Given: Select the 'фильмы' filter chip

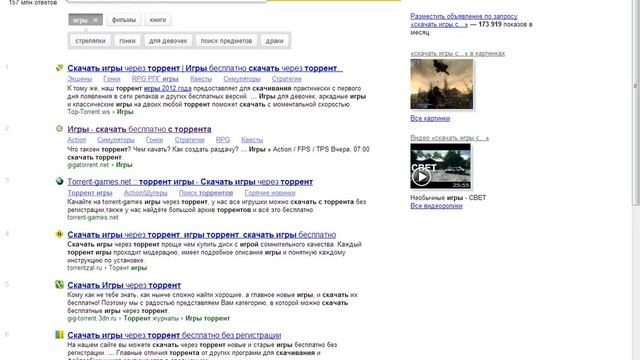Looking at the screenshot, I should coord(124,20).
